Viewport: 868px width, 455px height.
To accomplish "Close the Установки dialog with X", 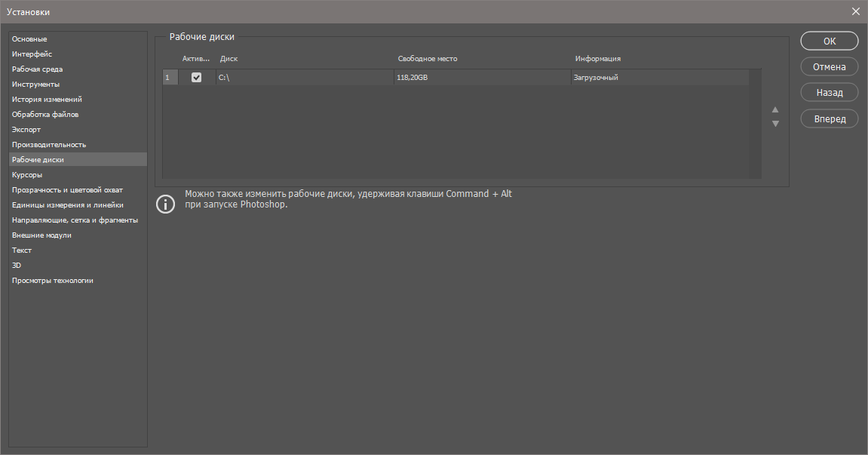I will click(856, 11).
